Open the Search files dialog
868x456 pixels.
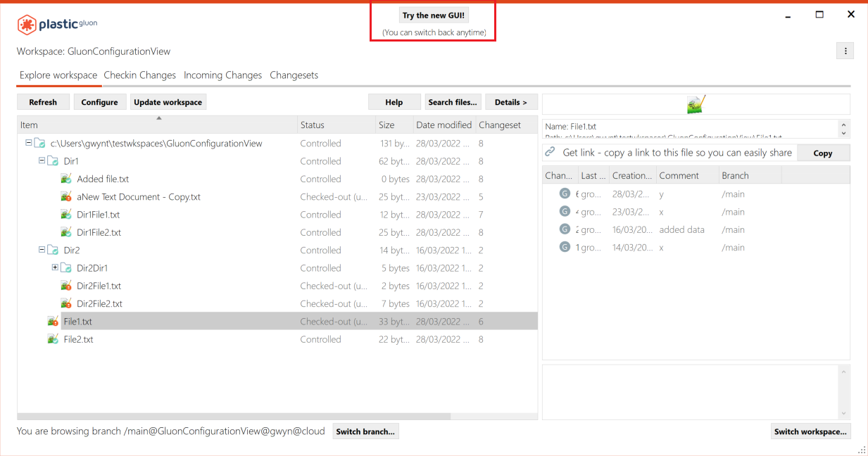453,101
